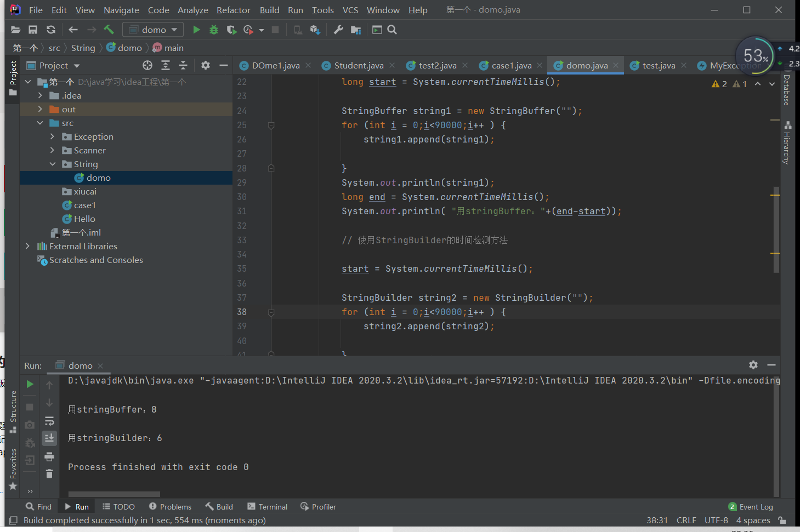Build project using the hammer icon

[x=109, y=30]
